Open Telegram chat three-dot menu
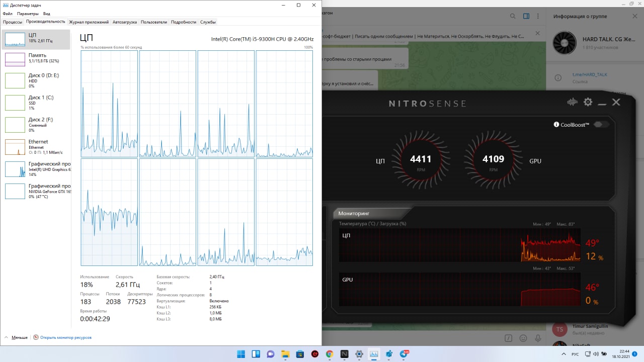 [539, 16]
